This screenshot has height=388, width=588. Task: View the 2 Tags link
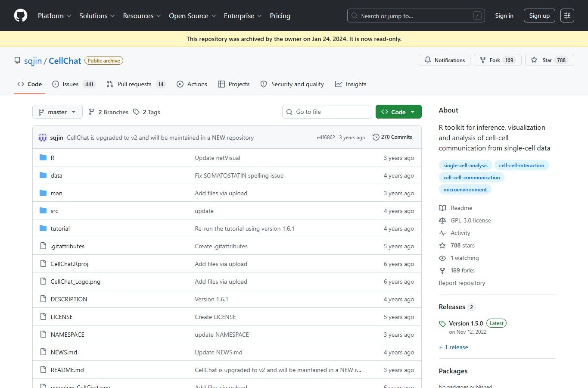coord(146,112)
